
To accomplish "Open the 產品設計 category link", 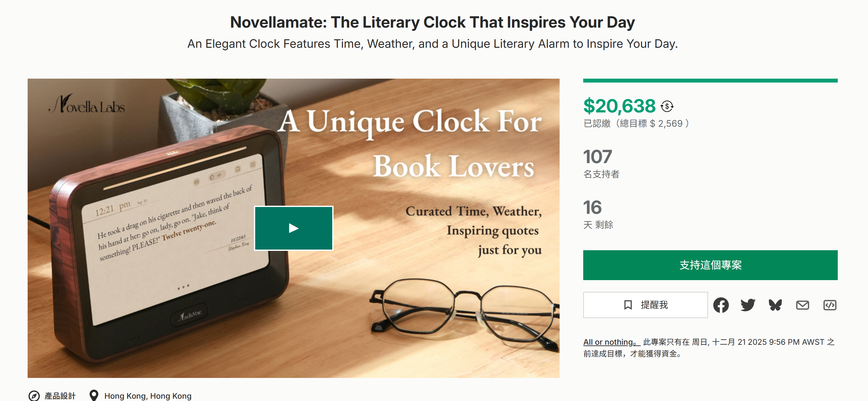I will pyautogui.click(x=60, y=395).
